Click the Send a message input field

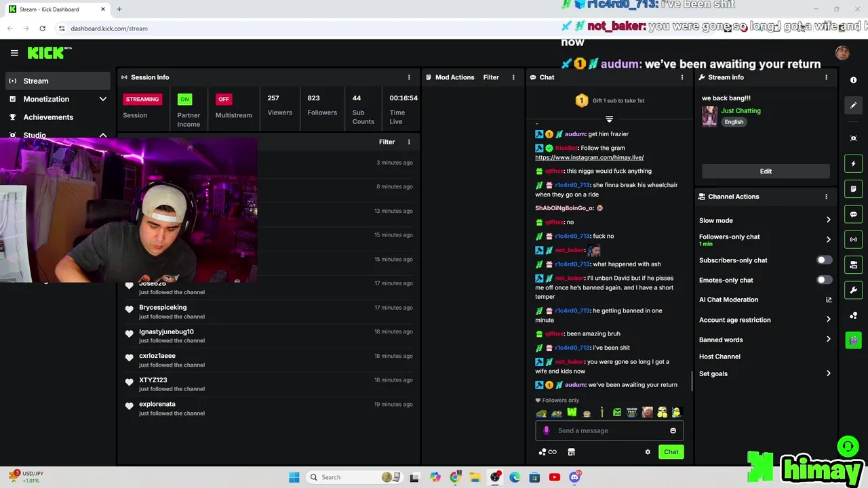click(x=609, y=430)
